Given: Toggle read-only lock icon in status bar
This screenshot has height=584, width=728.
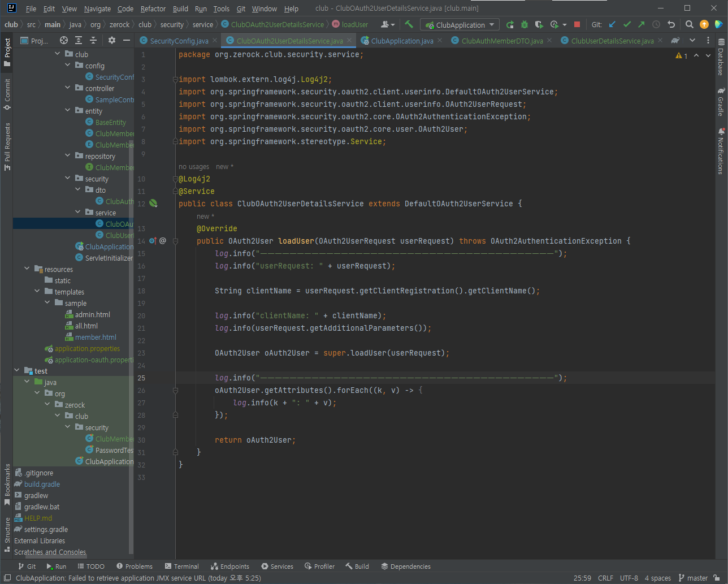Looking at the screenshot, I should point(717,578).
